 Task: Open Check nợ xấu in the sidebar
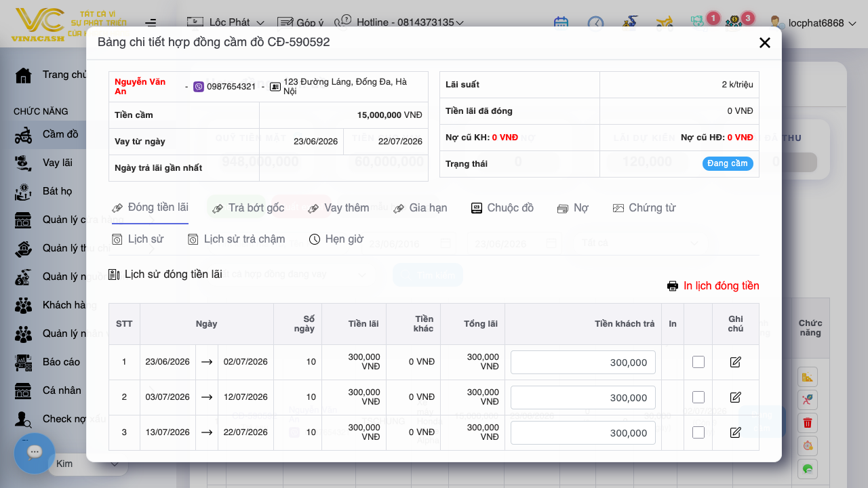pyautogui.click(x=60, y=419)
